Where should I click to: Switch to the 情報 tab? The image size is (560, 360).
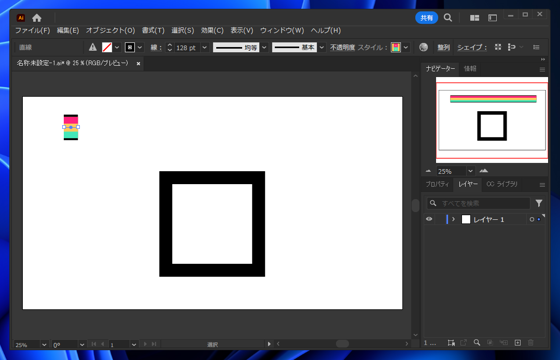[x=470, y=69]
